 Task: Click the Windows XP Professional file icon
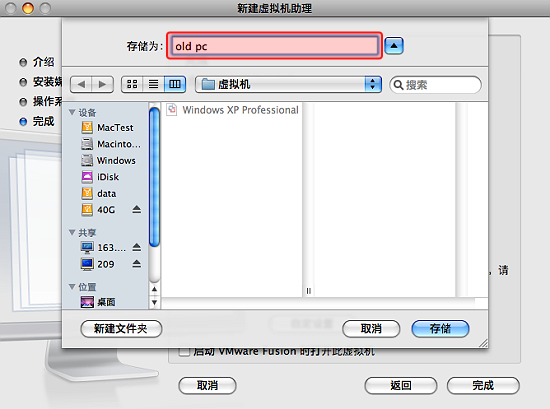[172, 109]
